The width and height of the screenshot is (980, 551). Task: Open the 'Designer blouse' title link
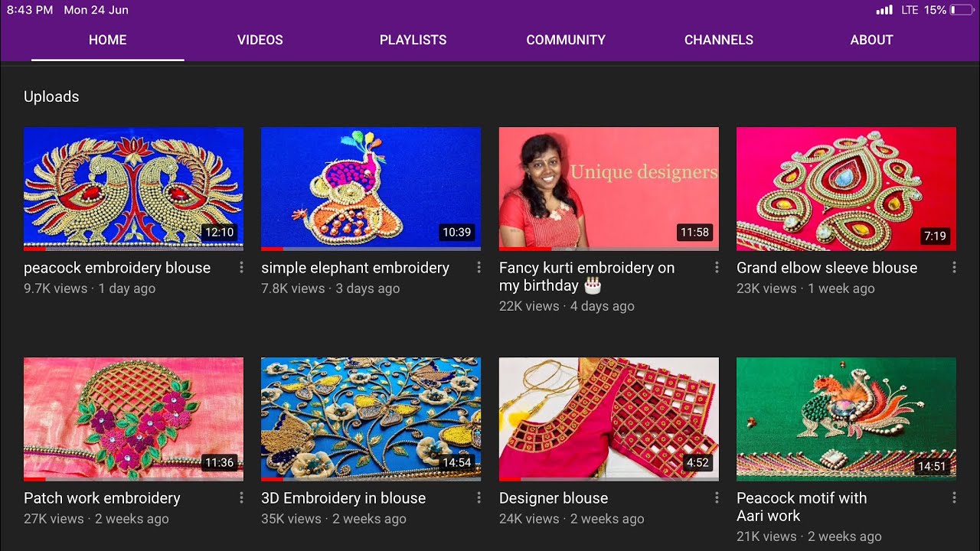click(554, 498)
